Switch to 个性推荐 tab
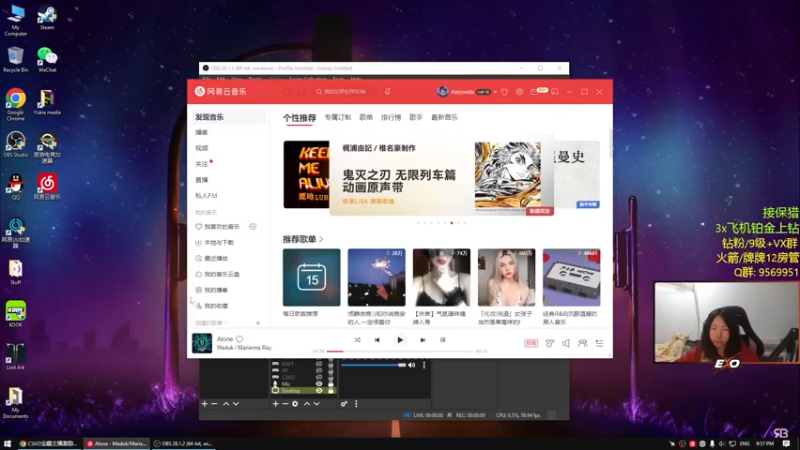Screen dimensions: 800x450 (299, 117)
